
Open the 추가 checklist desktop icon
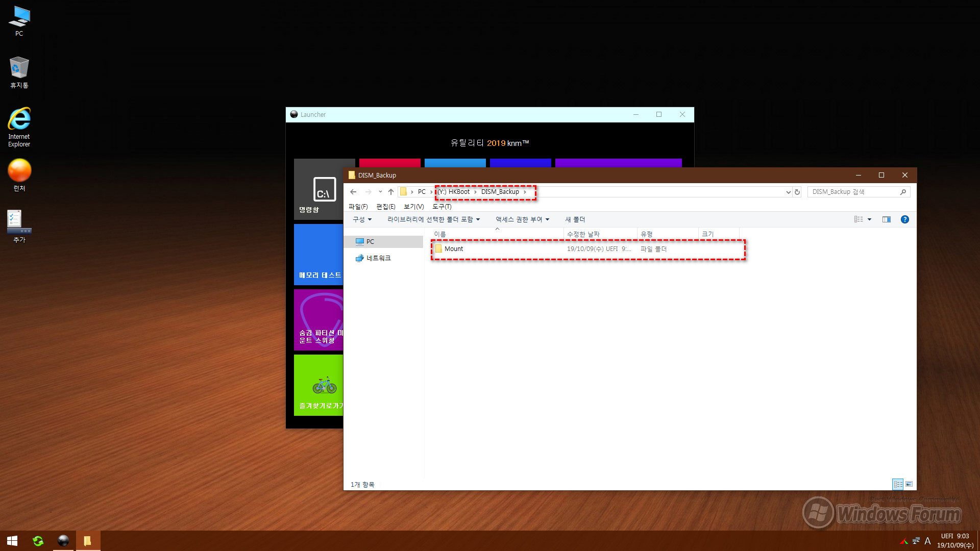19,226
